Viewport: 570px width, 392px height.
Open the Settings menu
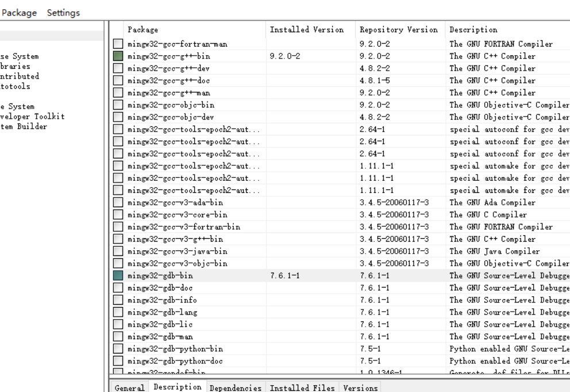(x=64, y=13)
